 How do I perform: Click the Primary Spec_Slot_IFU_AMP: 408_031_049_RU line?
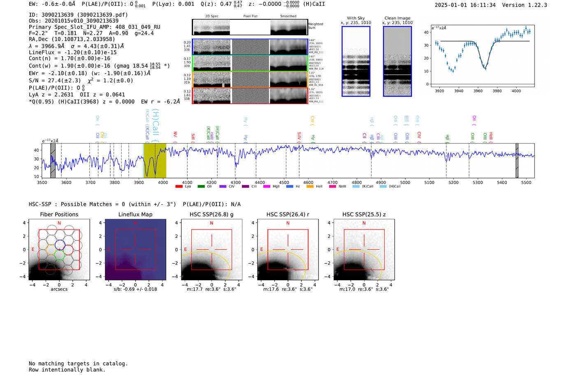[94, 27]
